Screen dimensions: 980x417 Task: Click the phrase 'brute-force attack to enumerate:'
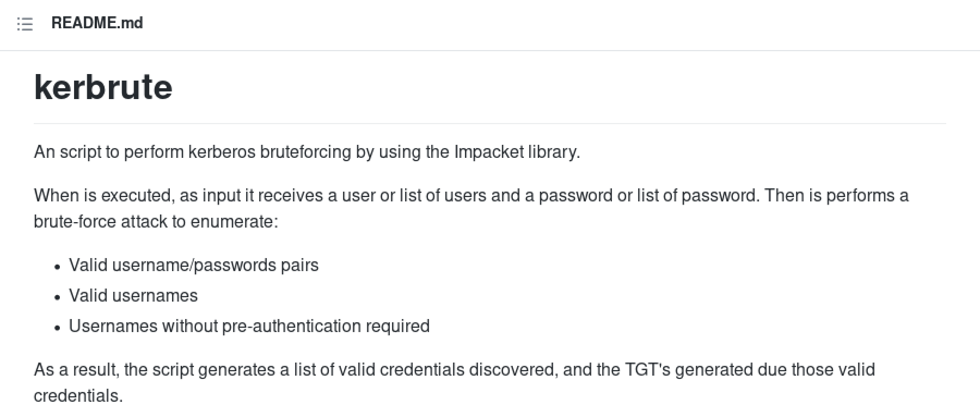click(156, 222)
